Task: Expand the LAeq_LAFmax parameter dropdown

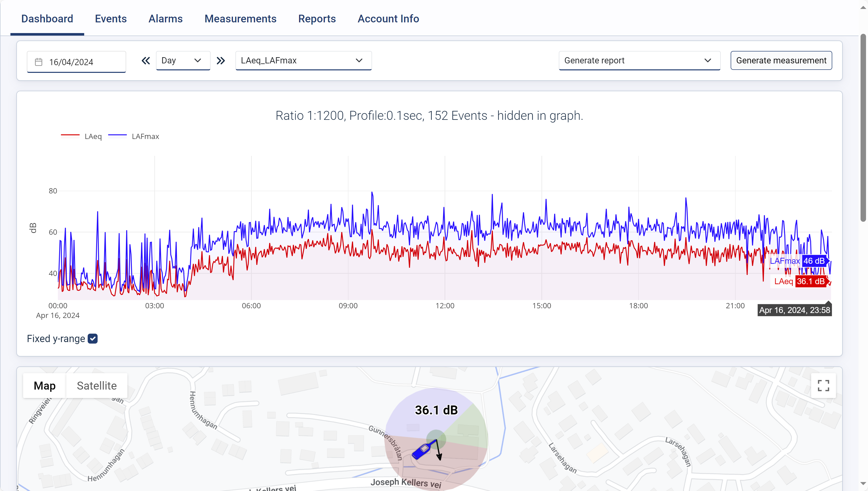Action: coord(303,61)
